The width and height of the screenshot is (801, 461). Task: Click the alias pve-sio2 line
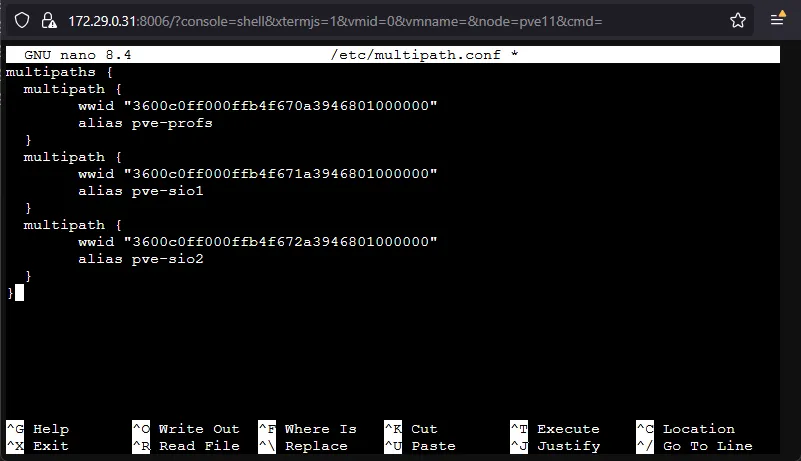click(x=141, y=259)
